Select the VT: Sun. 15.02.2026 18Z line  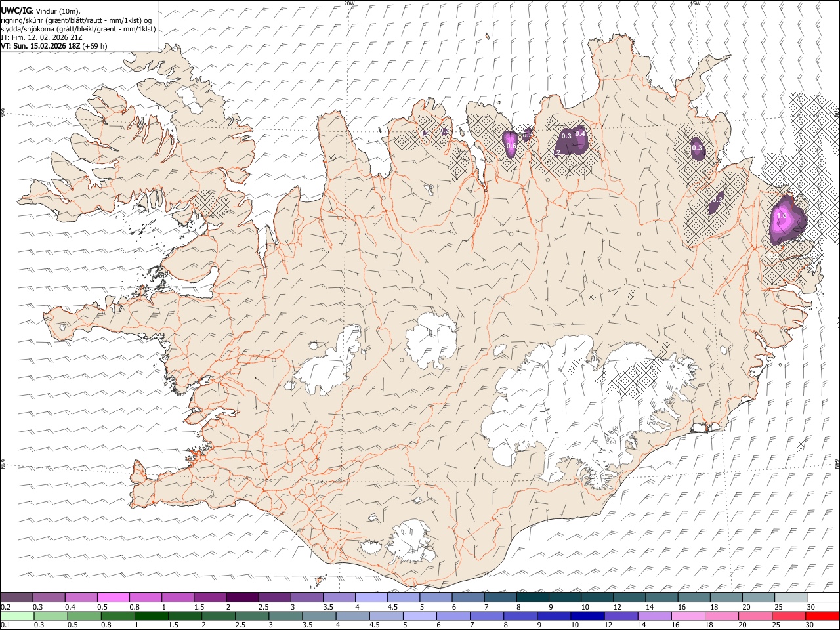(54, 46)
